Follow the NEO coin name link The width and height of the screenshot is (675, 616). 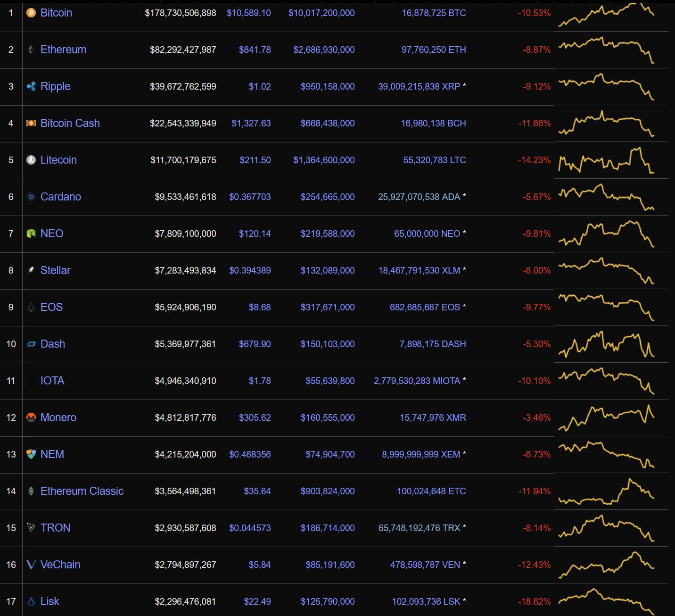click(x=52, y=233)
